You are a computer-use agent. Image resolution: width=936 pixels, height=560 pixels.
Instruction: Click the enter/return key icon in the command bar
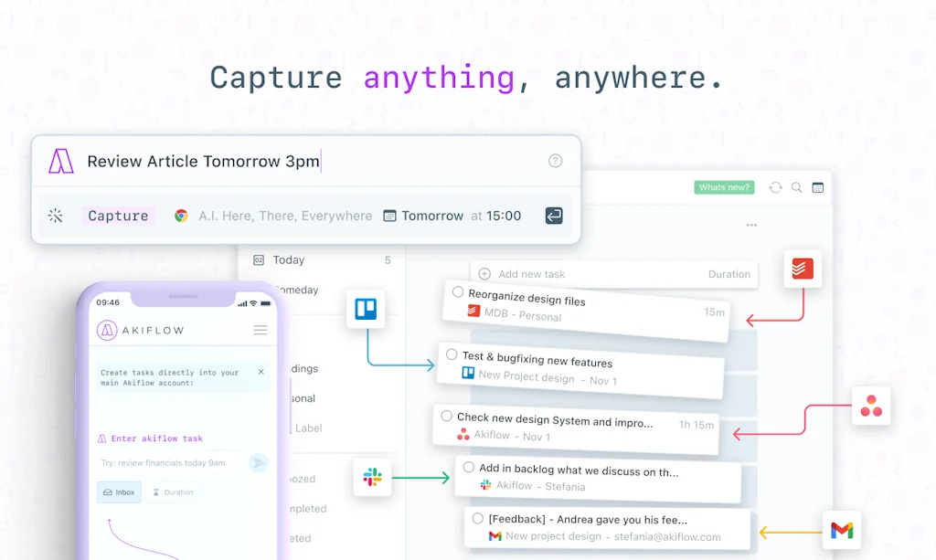click(x=553, y=216)
